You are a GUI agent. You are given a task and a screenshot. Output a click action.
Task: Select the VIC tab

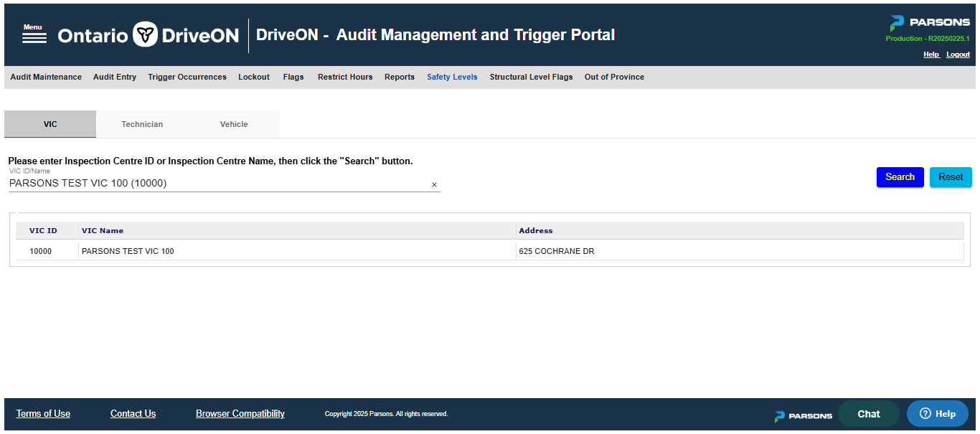coord(50,124)
